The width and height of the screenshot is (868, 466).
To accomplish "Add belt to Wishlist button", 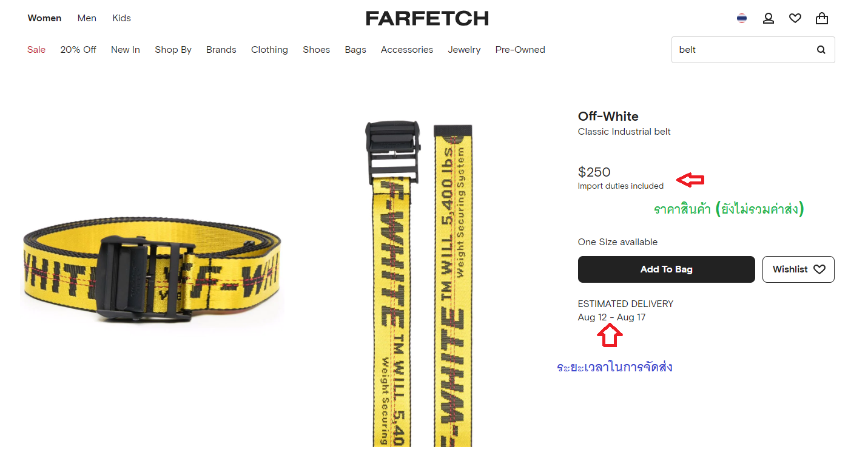I will click(x=798, y=269).
